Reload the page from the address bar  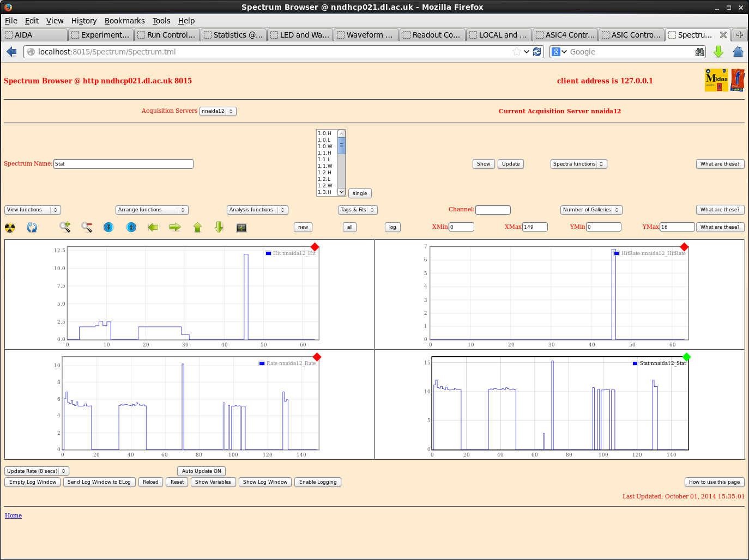pos(537,52)
